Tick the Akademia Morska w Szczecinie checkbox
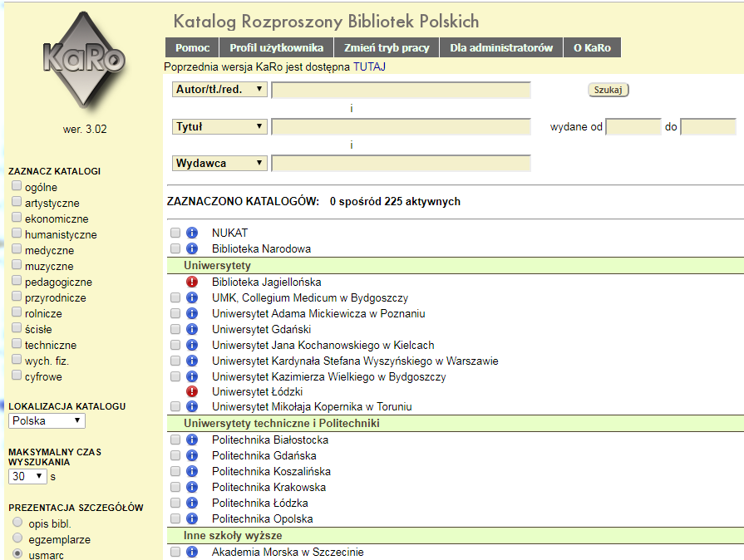The height and width of the screenshot is (560, 744). [175, 552]
